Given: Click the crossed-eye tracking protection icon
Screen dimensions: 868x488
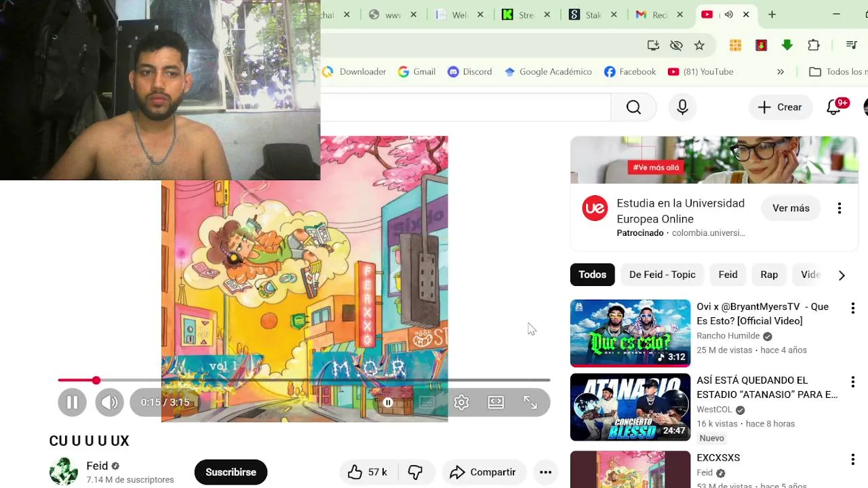Looking at the screenshot, I should pyautogui.click(x=676, y=45).
